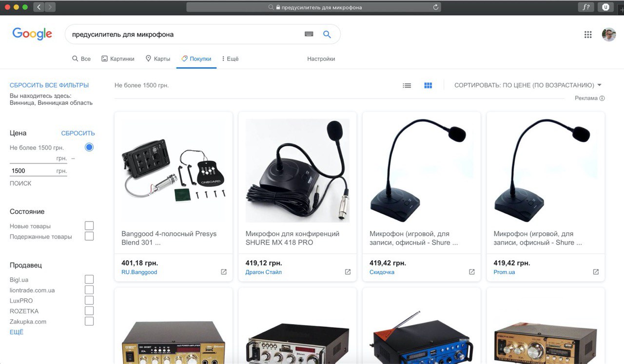Click the Google logo
Screen dimensions: 624x364
pyautogui.click(x=32, y=34)
